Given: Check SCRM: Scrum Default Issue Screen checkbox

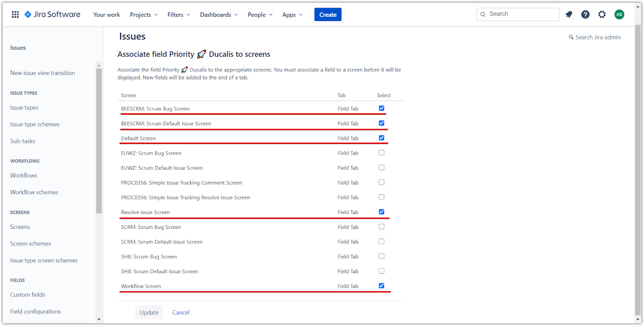Looking at the screenshot, I should [x=382, y=241].
